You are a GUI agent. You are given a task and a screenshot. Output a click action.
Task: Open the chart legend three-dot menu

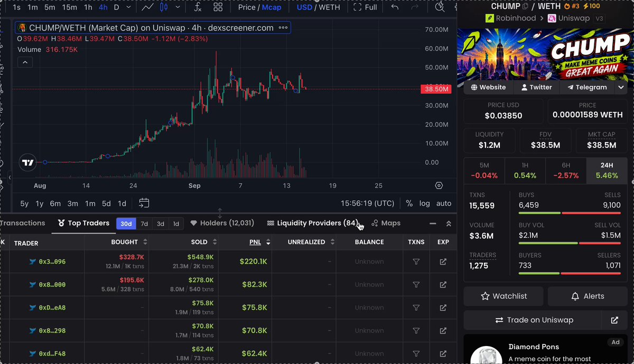(x=283, y=28)
